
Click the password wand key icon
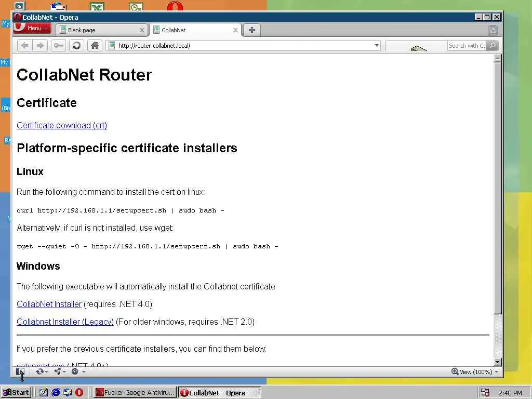coord(58,46)
